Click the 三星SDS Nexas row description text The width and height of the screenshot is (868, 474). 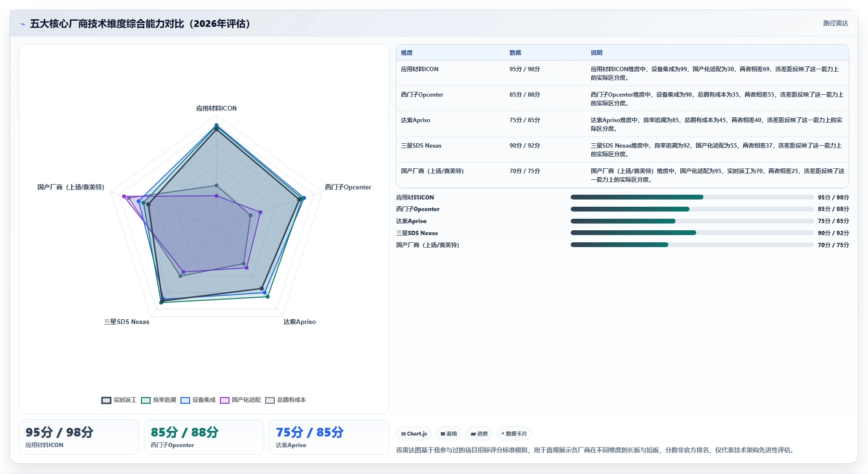click(716, 150)
